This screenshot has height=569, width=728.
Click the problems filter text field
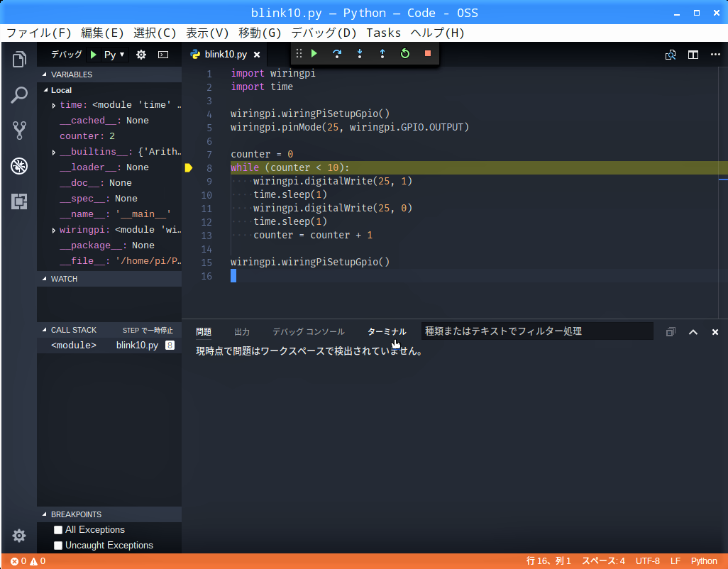coord(536,331)
